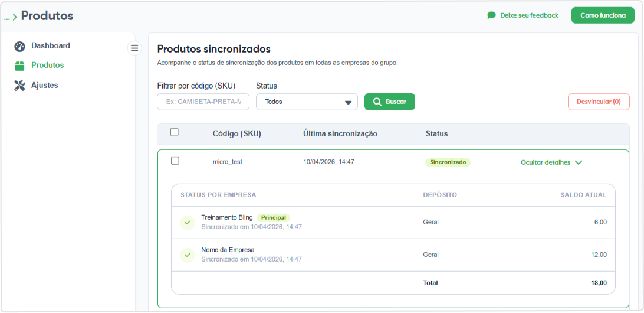Click the STATUS POR EMPRESA header
Image resolution: width=644 pixels, height=313 pixels.
[218, 195]
